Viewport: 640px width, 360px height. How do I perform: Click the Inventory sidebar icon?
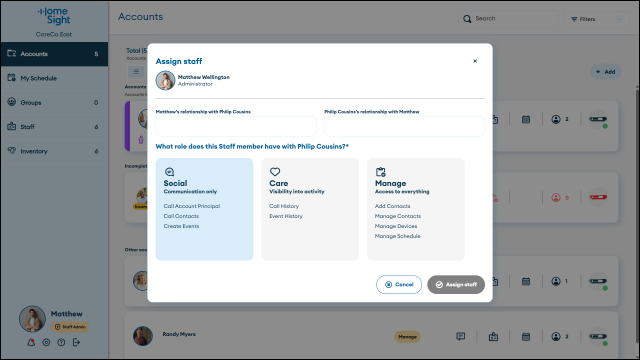11,151
